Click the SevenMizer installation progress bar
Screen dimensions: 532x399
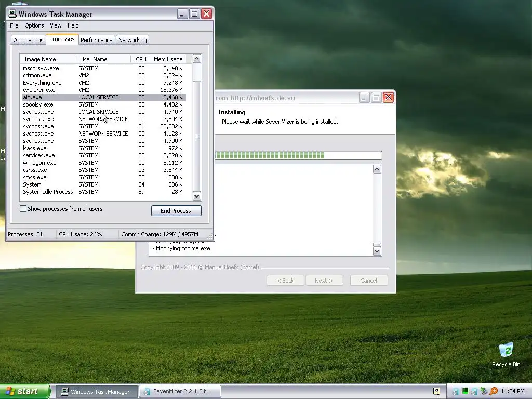pyautogui.click(x=299, y=155)
